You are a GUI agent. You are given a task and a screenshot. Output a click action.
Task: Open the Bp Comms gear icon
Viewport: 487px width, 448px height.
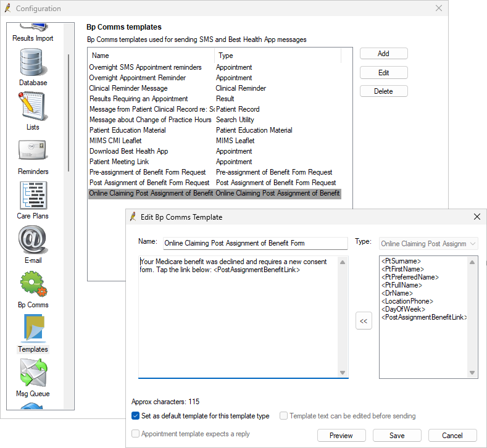(x=33, y=284)
